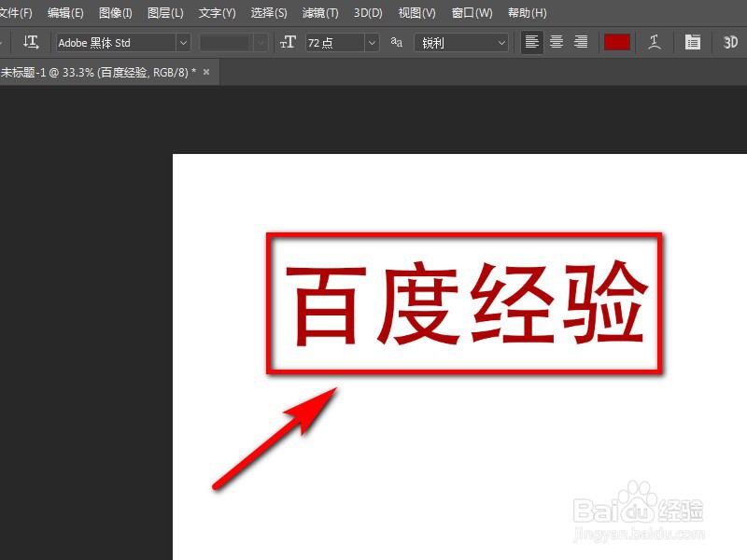Expand the font size dropdown arrow
Image resolution: width=747 pixels, height=560 pixels.
372,43
